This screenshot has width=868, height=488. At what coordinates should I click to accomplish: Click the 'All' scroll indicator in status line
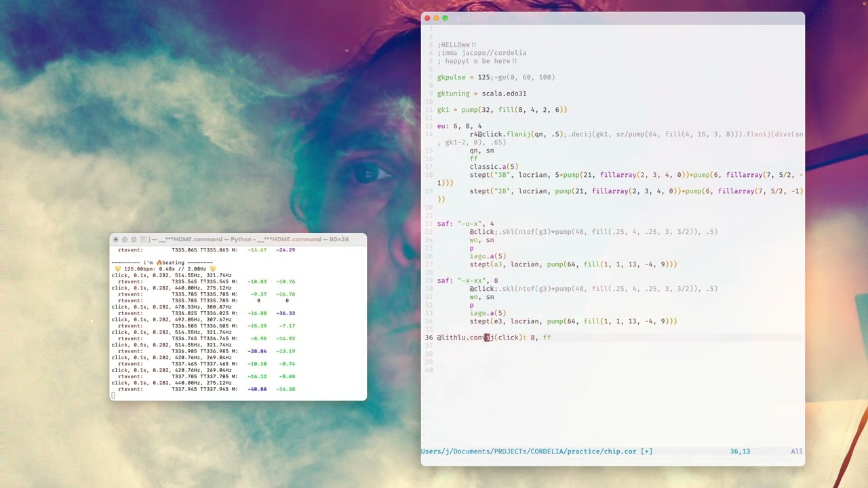[x=797, y=451]
